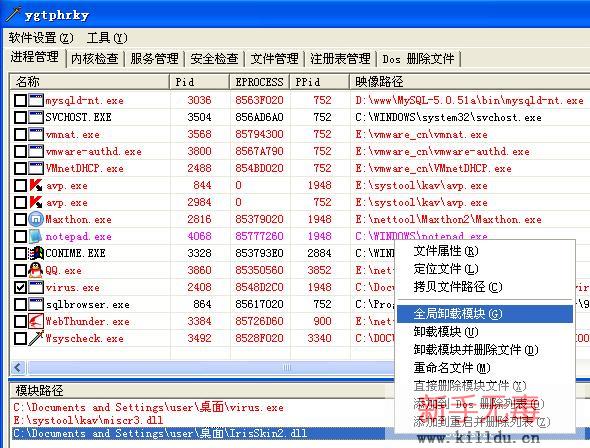Choose 定位文件(L) in context menu
The image size is (590, 448).
485,269
